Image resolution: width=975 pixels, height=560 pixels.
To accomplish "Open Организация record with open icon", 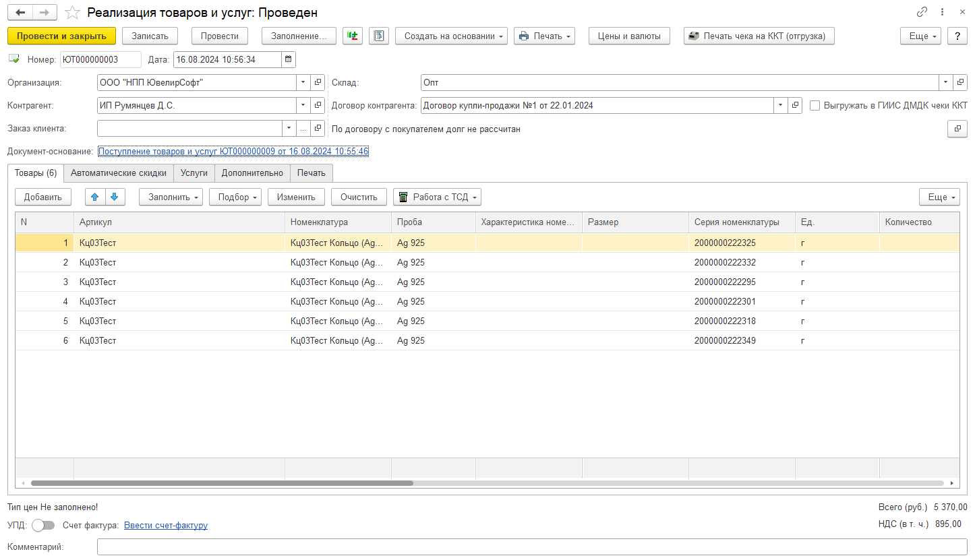I will click(318, 82).
